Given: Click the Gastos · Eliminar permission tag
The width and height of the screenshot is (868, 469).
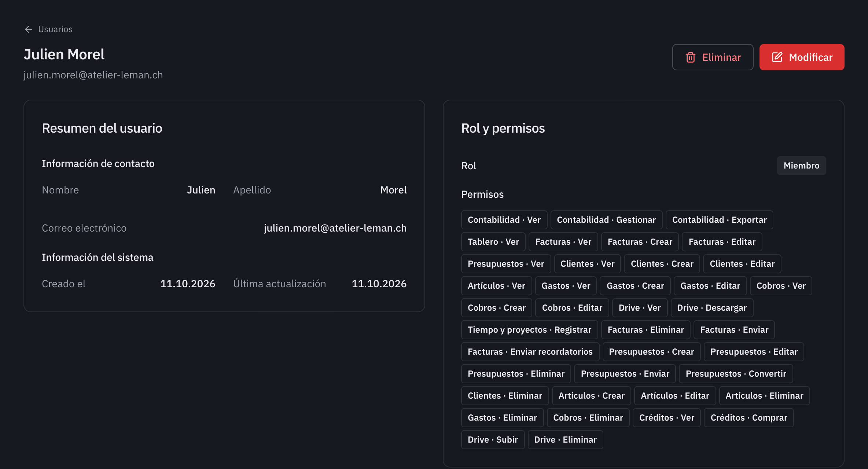Looking at the screenshot, I should coord(502,418).
